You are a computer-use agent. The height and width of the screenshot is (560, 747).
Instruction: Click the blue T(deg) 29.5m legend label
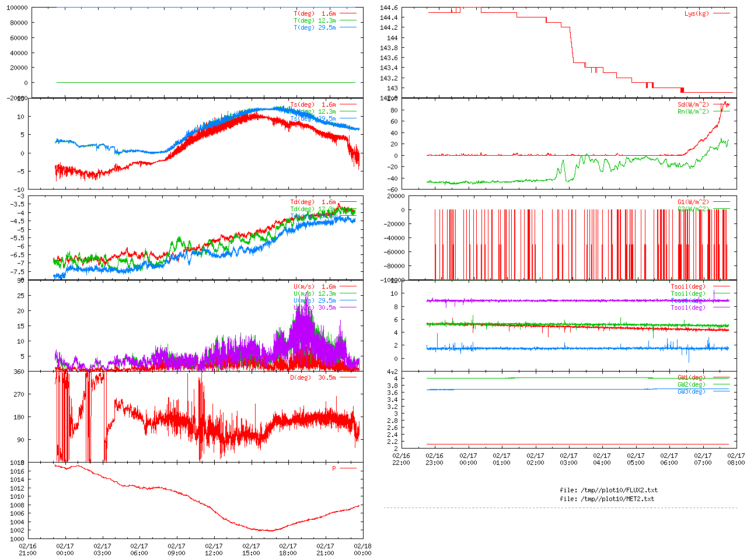(315, 27)
